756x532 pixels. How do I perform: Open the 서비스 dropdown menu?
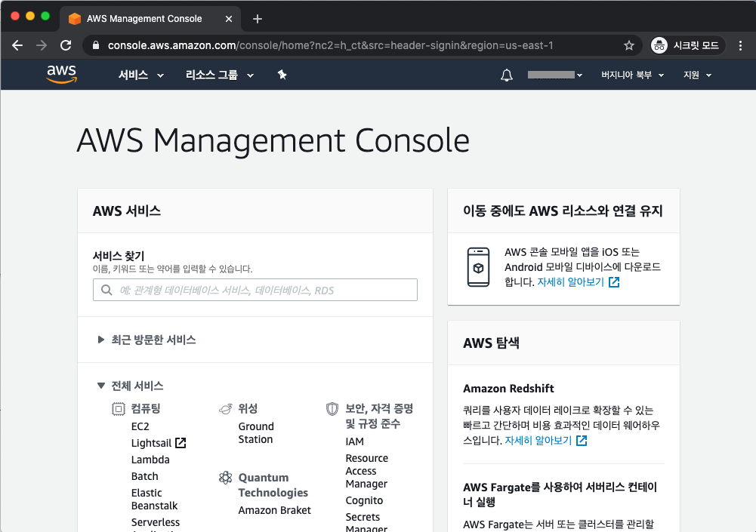(x=140, y=75)
